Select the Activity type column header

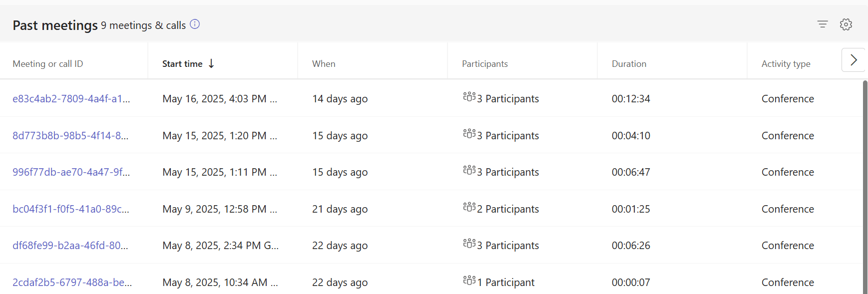(x=786, y=63)
